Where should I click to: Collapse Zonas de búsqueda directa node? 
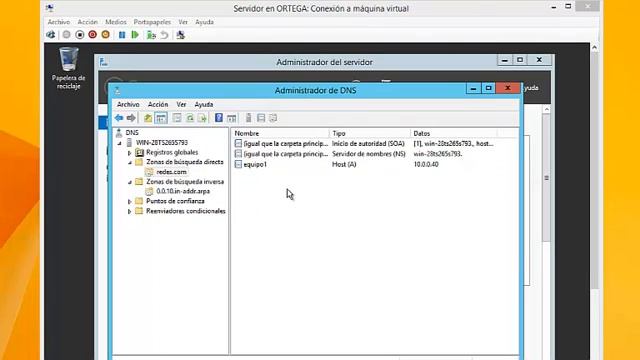click(x=129, y=162)
